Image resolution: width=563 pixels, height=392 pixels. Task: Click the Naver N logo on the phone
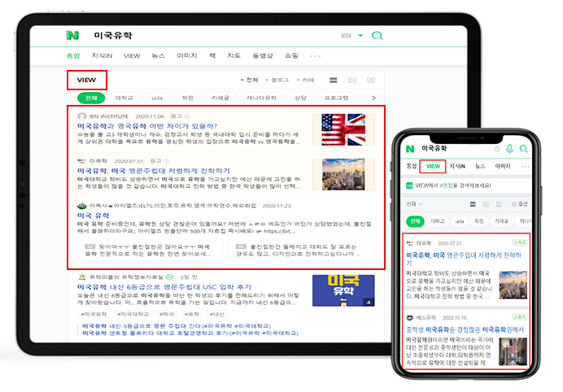tap(410, 149)
